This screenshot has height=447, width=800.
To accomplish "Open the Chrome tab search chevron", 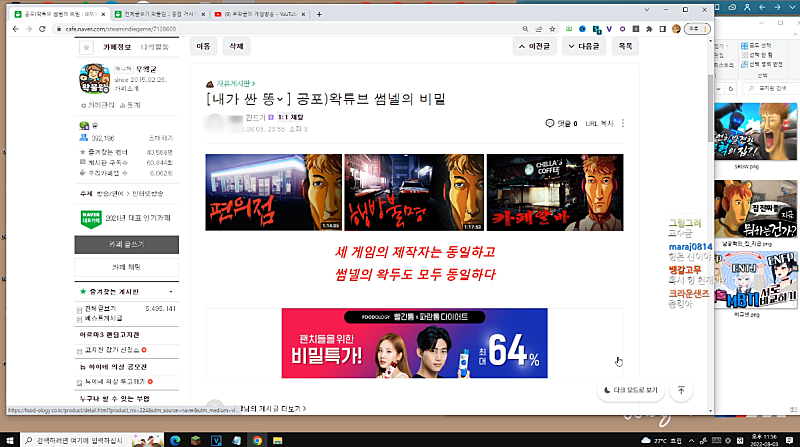I will pos(646,10).
